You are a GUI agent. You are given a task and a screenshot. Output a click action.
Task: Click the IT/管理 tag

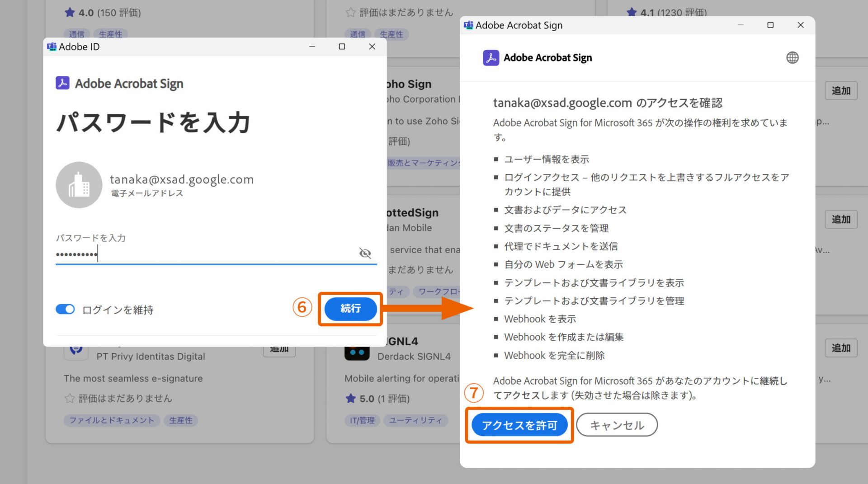(x=362, y=420)
